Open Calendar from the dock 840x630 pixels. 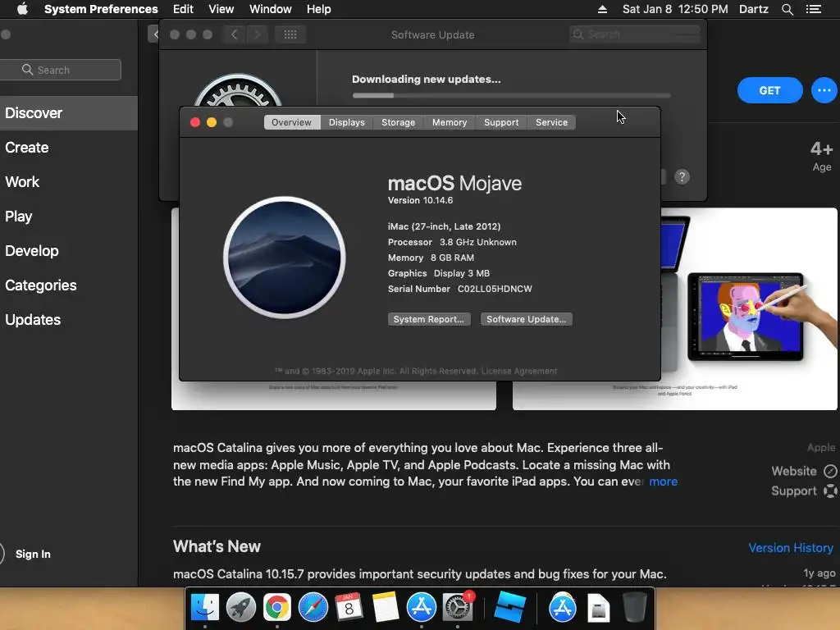349,608
